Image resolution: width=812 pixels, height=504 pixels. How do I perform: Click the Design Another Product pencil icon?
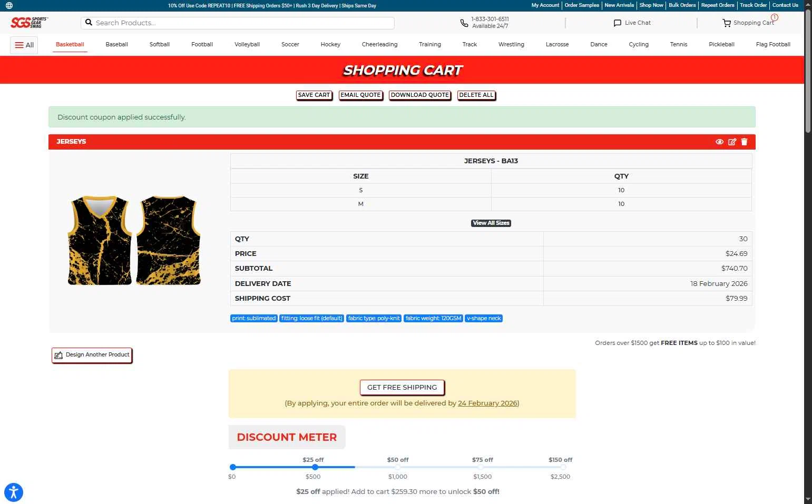(x=58, y=355)
